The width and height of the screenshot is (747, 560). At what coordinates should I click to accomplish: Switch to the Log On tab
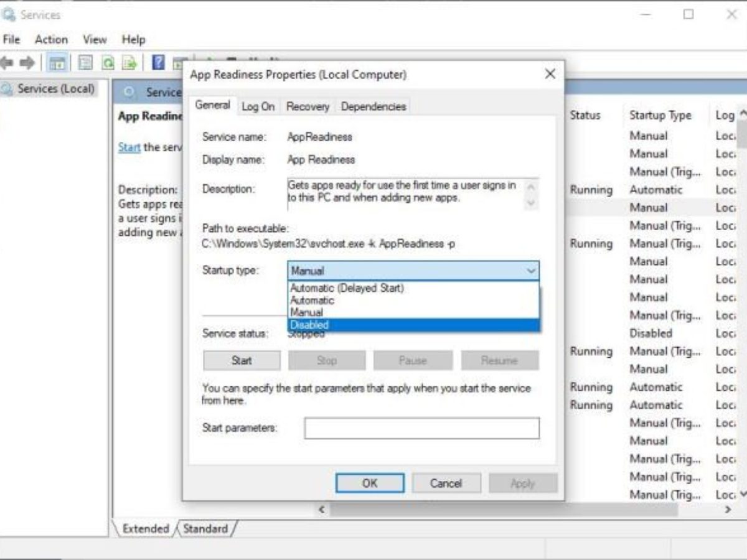coord(258,106)
